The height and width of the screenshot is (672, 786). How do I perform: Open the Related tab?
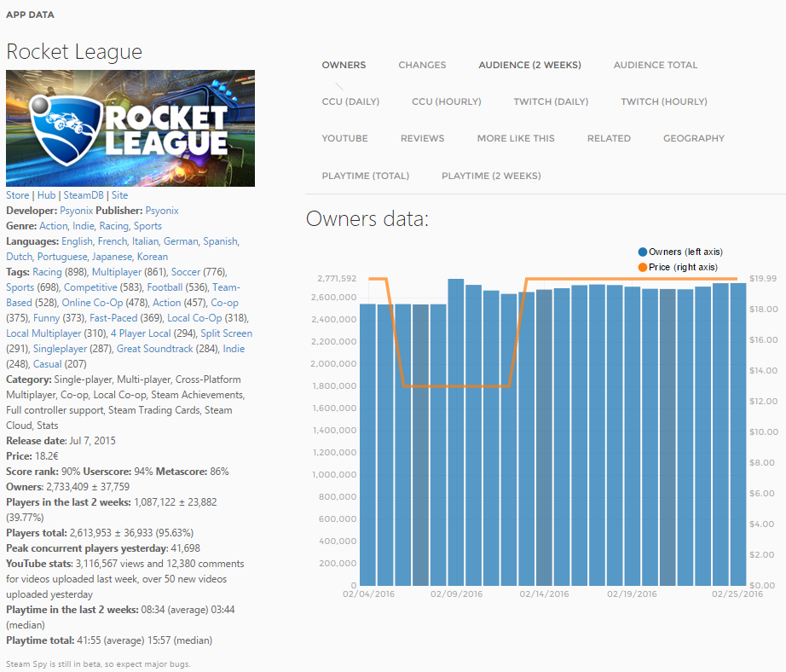[609, 138]
